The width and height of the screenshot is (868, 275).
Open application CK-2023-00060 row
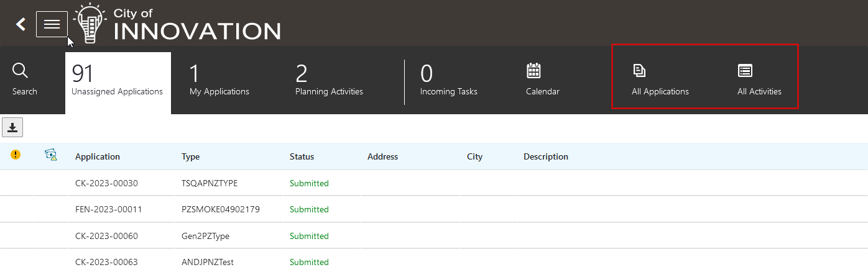point(106,236)
